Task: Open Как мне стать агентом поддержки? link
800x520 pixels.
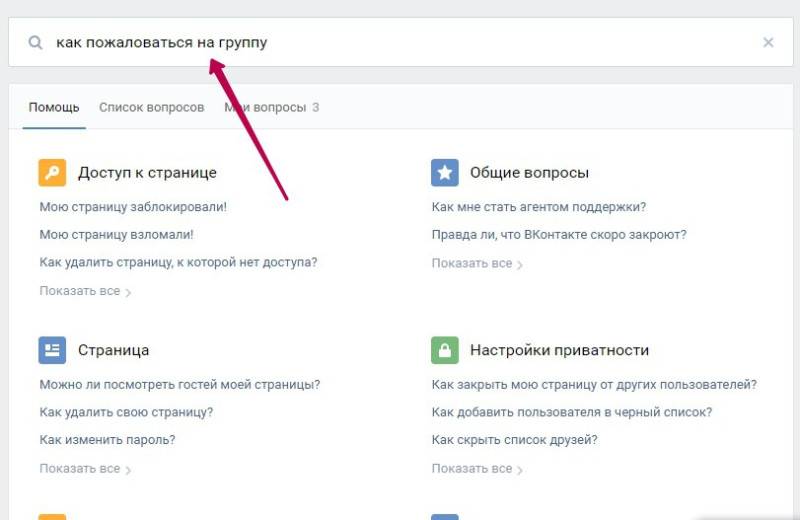Action: 538,207
